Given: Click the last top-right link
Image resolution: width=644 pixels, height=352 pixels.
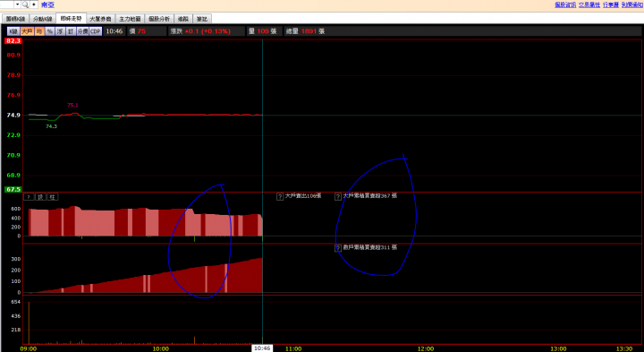Looking at the screenshot, I should (x=631, y=4).
